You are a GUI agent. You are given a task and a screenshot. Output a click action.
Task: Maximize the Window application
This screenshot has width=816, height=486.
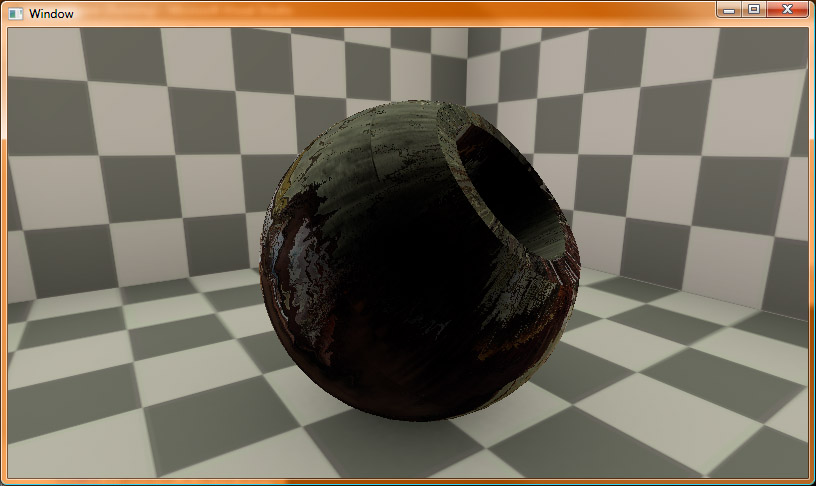[754, 10]
